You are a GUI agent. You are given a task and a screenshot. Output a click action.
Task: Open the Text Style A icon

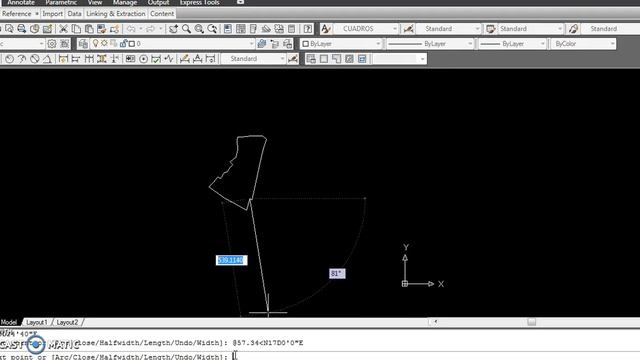coord(325,29)
